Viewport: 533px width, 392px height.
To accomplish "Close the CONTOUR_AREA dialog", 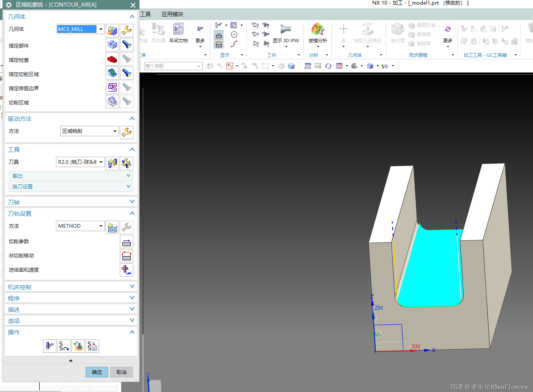I will pos(133,5).
